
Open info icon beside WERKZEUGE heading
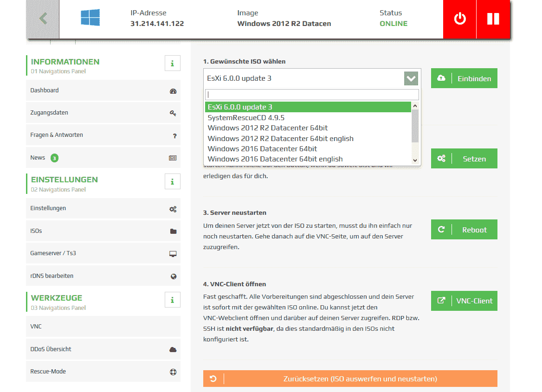pos(173,300)
